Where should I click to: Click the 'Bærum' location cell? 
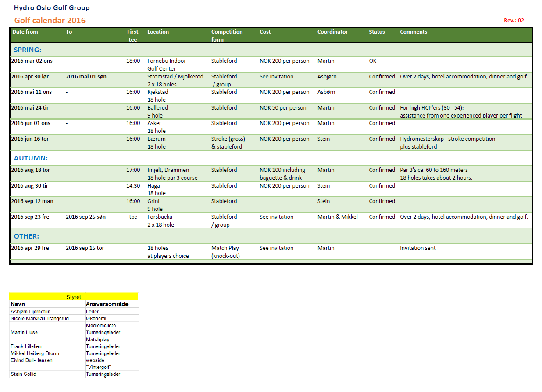coord(157,139)
